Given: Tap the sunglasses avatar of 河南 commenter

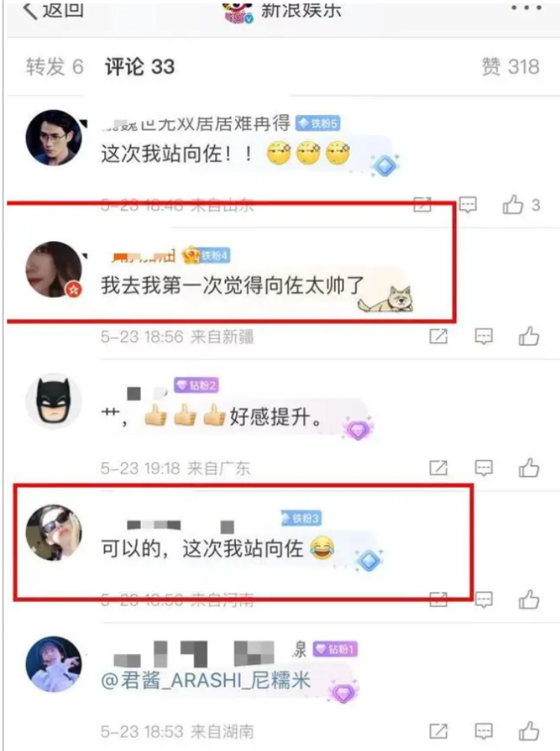Looking at the screenshot, I should pos(54,532).
